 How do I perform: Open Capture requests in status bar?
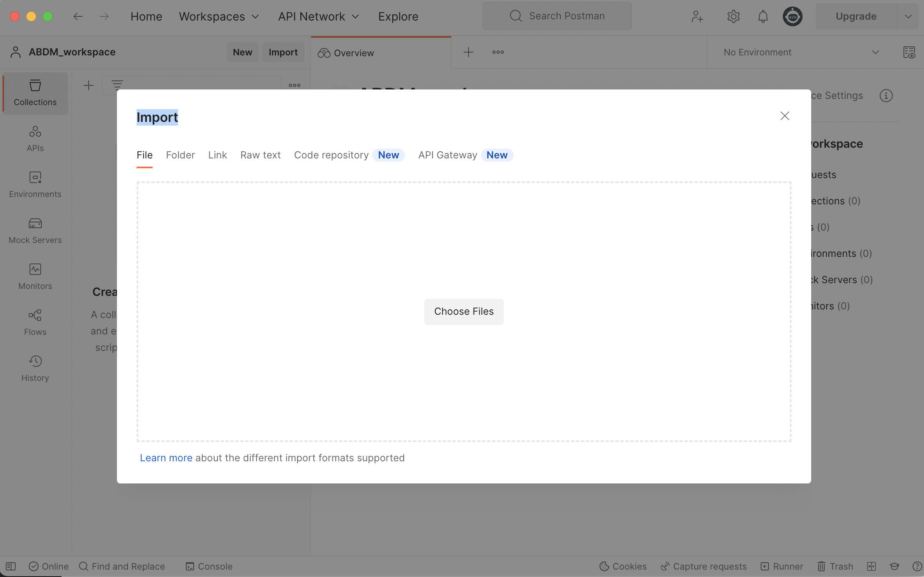pyautogui.click(x=703, y=566)
